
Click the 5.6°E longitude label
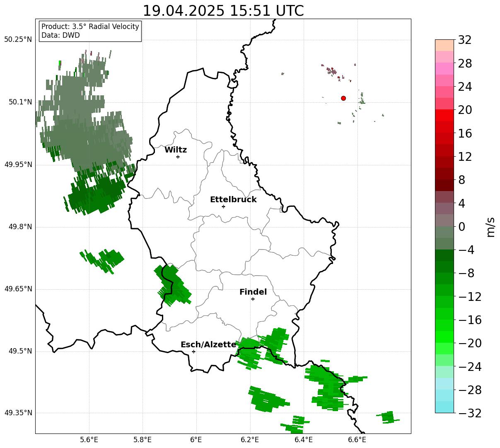click(89, 440)
